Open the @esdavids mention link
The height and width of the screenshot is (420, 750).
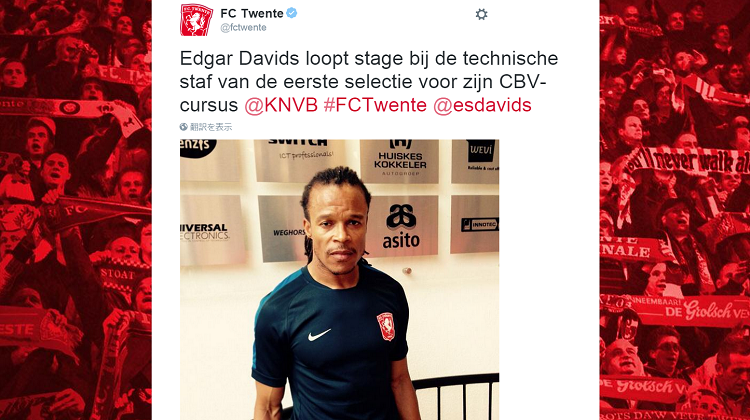(482, 105)
